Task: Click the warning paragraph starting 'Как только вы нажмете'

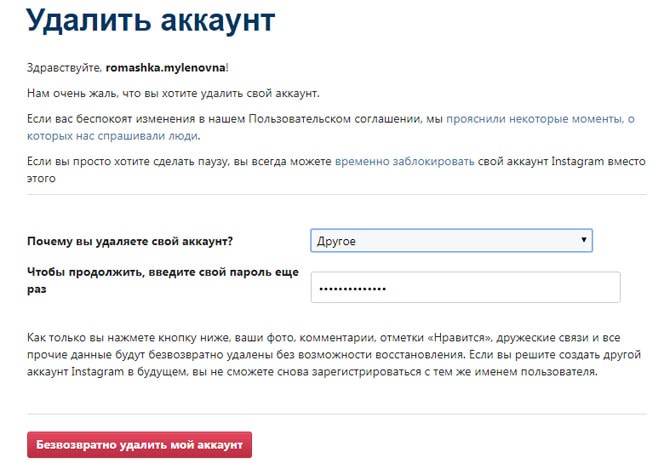Action: (334, 355)
